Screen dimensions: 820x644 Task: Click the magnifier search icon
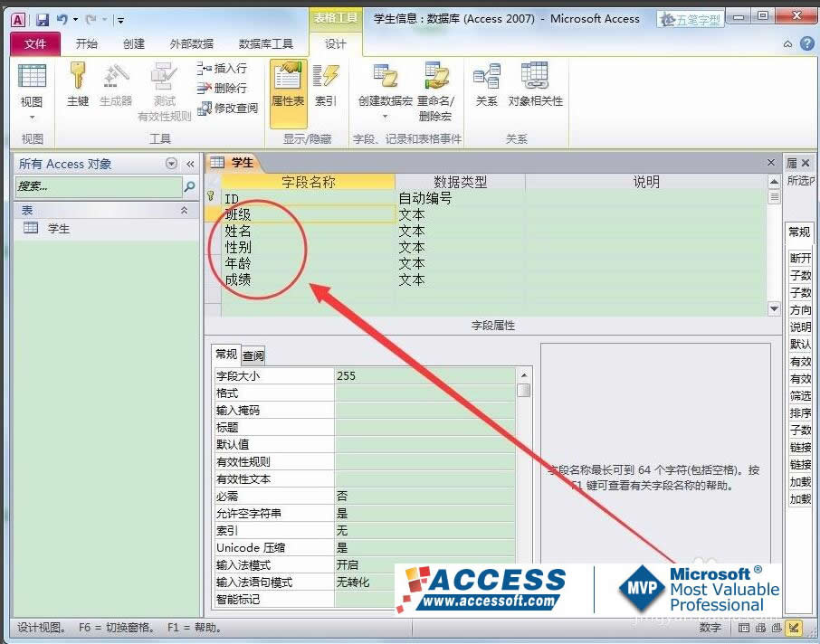click(x=190, y=186)
